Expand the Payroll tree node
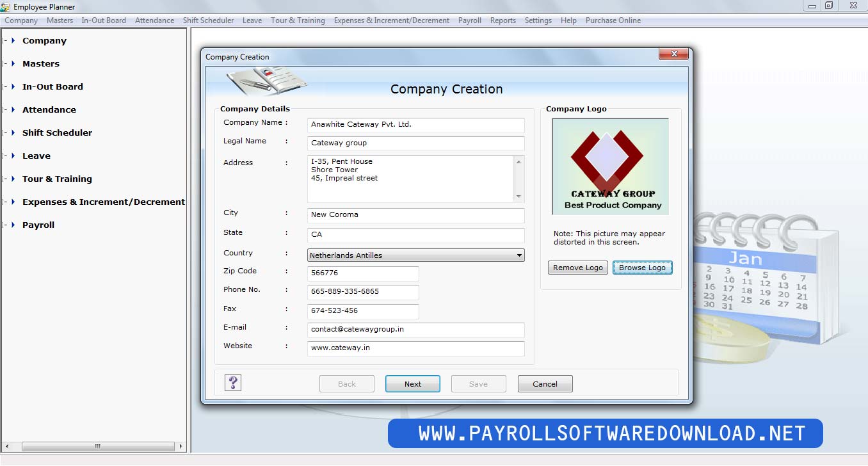 click(x=13, y=225)
